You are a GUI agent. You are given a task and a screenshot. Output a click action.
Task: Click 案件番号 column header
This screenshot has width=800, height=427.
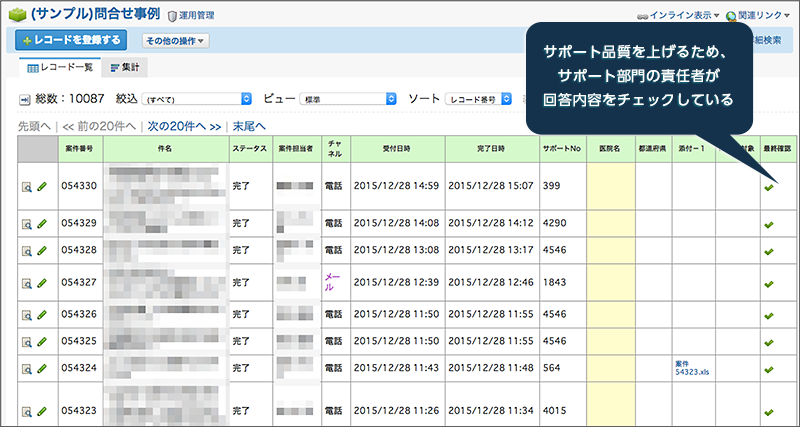(79, 149)
